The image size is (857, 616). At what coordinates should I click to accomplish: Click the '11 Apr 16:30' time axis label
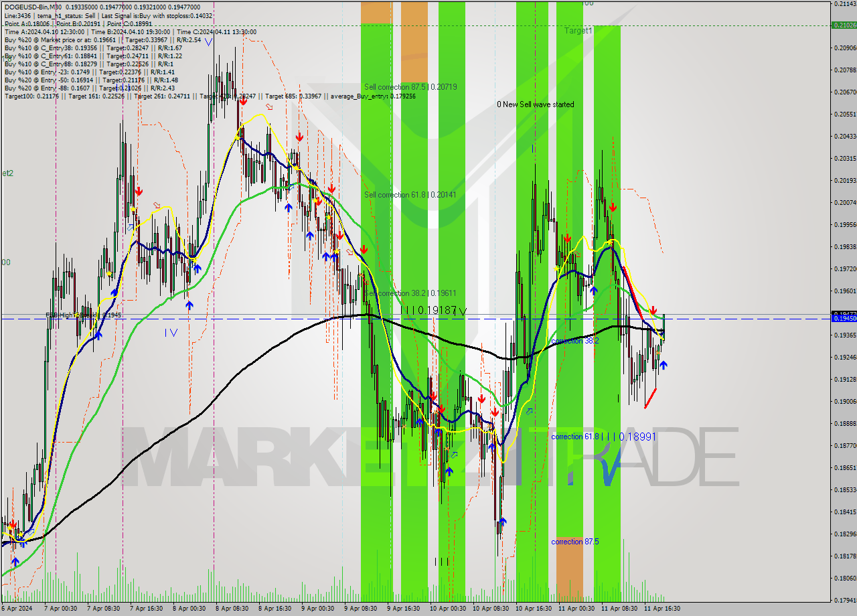point(661,609)
